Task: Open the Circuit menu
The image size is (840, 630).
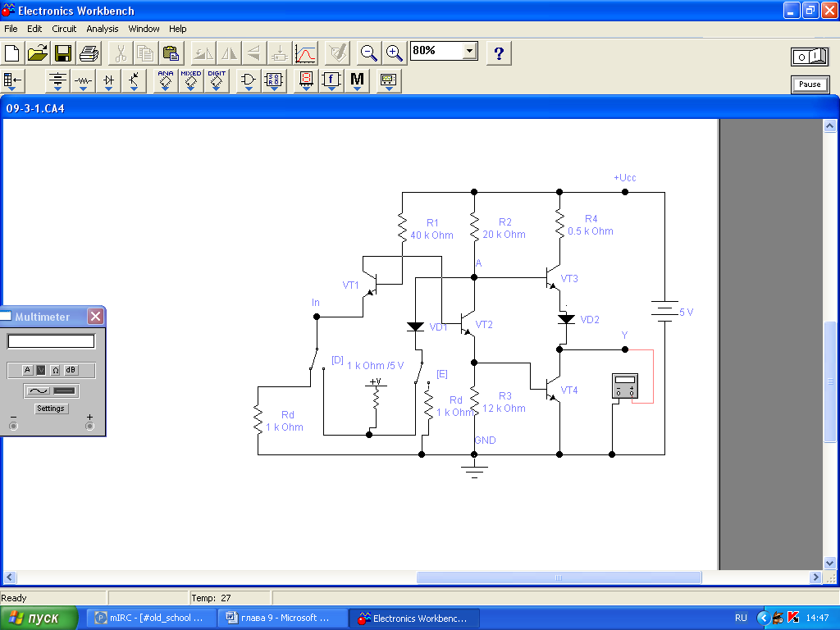Action: coord(64,29)
